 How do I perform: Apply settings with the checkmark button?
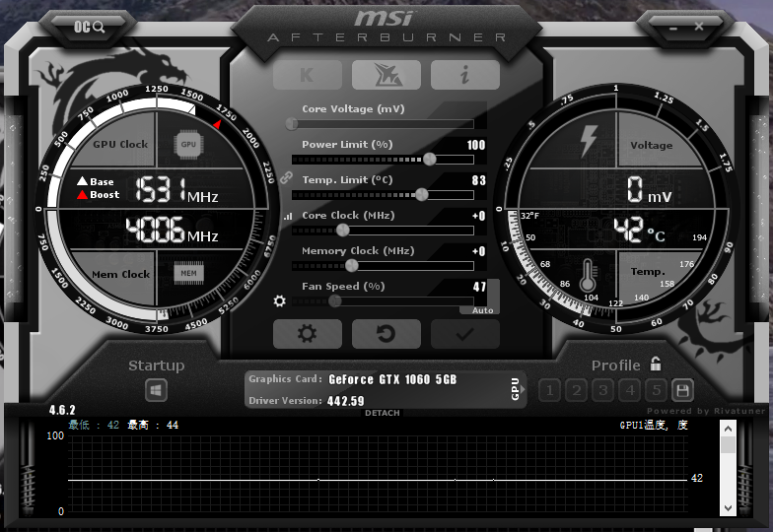[x=465, y=333]
